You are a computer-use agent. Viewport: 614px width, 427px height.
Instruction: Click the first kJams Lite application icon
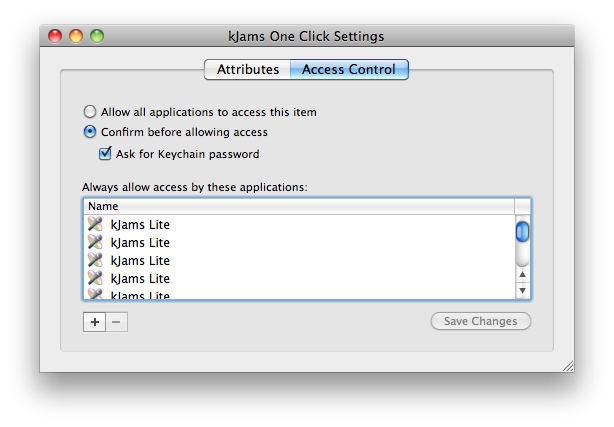(95, 225)
